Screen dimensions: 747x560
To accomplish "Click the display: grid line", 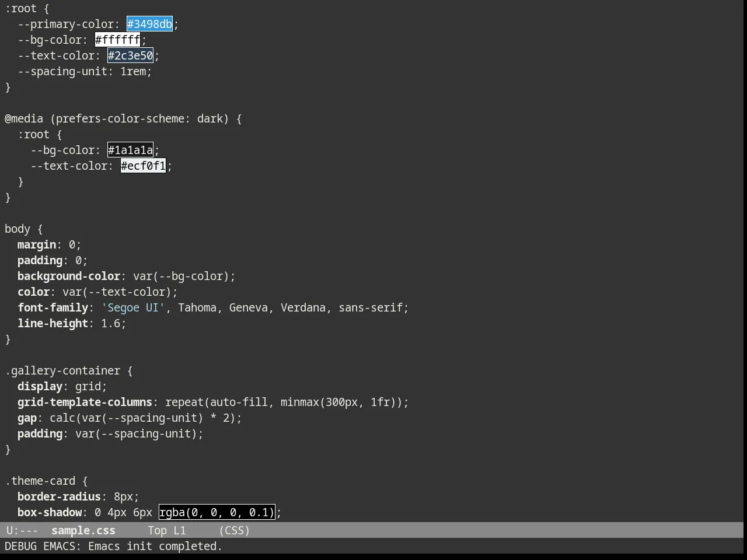I will click(62, 386).
